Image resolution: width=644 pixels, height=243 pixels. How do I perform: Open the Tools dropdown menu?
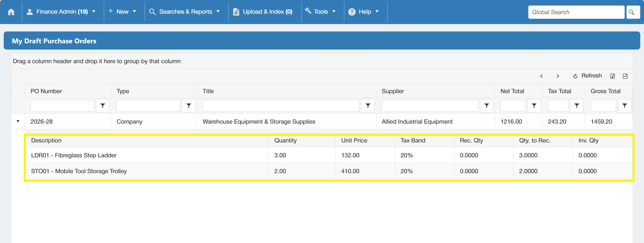point(321,12)
